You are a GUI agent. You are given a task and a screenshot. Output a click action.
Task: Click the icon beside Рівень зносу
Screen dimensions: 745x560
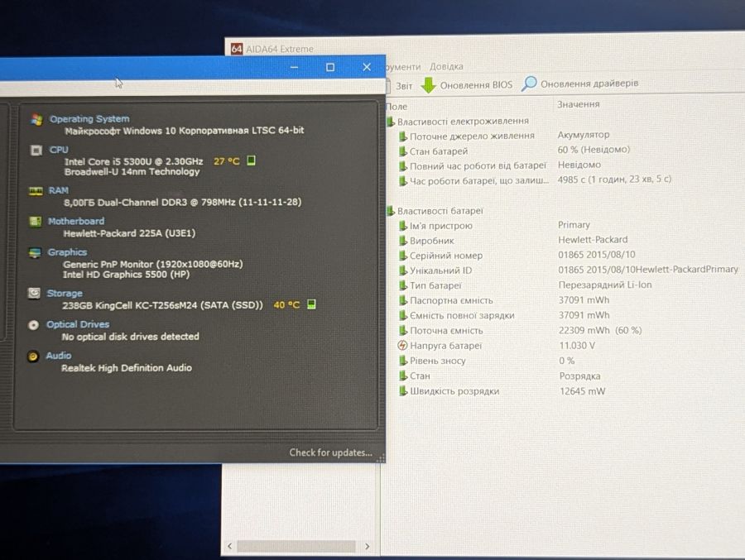(x=403, y=361)
